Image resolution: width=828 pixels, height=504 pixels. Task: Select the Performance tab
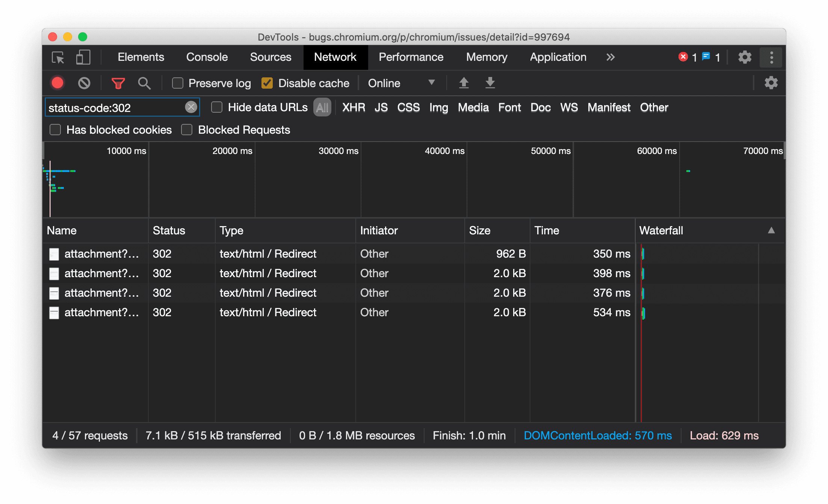[411, 57]
